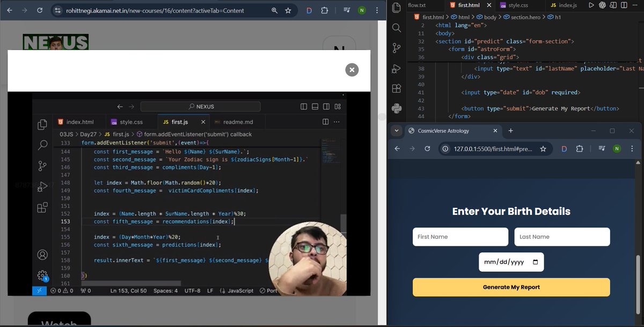This screenshot has height=327, width=644.
Task: Open the Extensions view icon
Action: tap(396, 88)
